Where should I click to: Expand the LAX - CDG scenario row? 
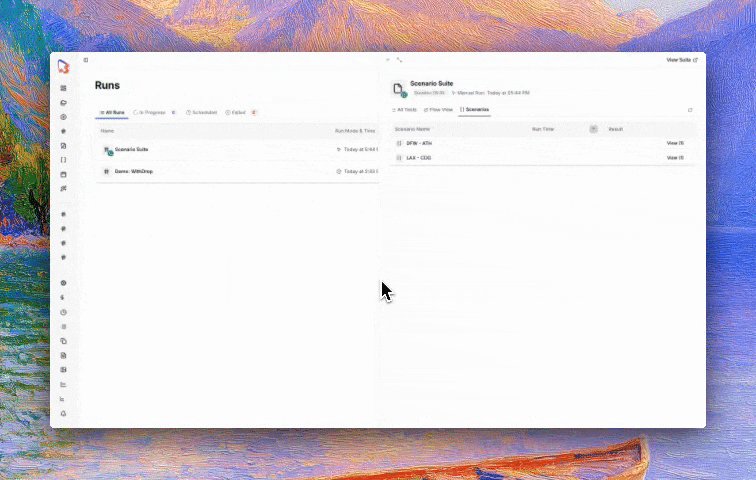click(543, 158)
